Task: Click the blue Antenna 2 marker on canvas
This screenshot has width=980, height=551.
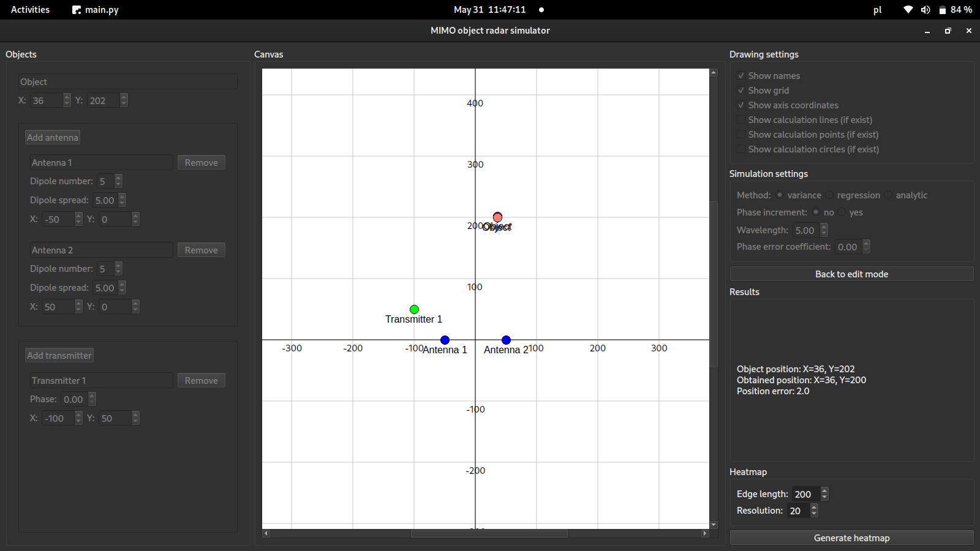Action: point(506,340)
